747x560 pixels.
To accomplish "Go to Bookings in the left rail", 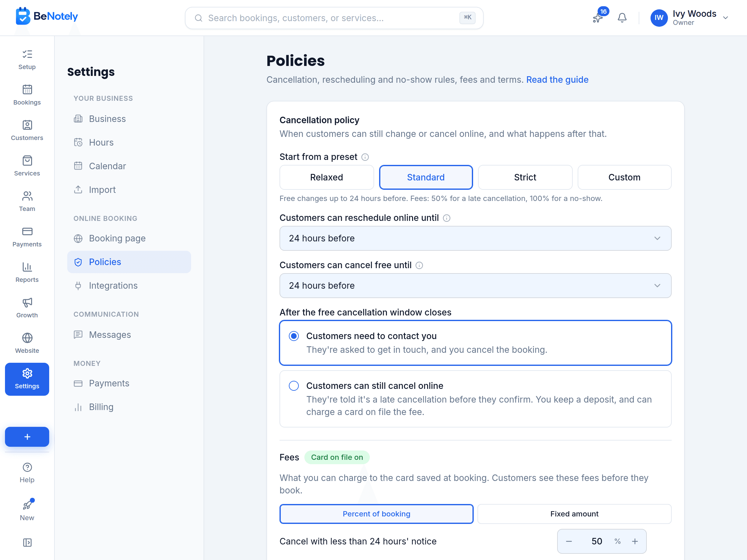I will click(x=27, y=95).
